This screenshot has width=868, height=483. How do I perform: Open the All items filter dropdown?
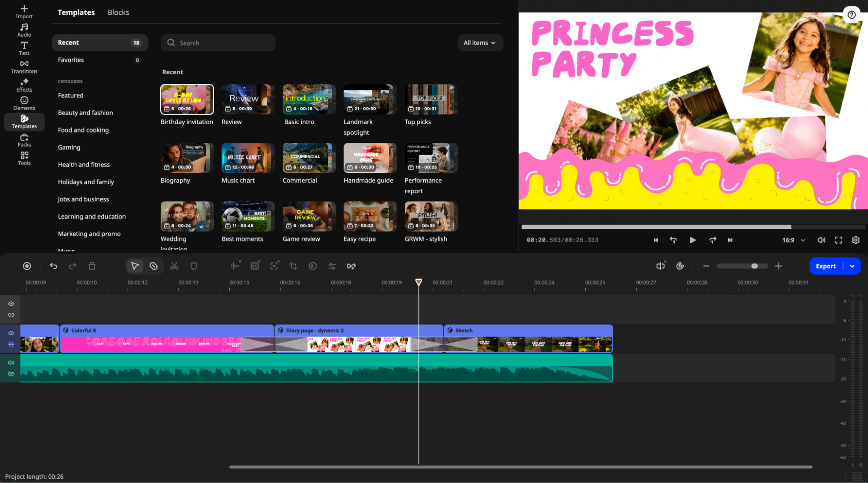(x=480, y=43)
